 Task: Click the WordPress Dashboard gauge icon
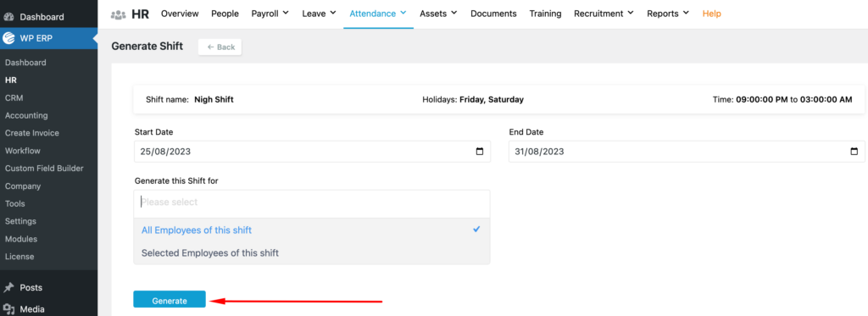(x=8, y=17)
